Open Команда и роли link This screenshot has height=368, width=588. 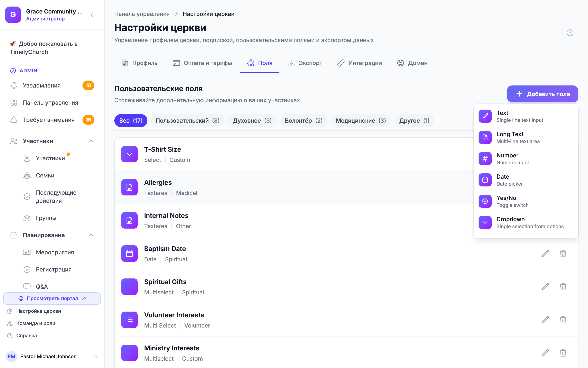click(36, 323)
